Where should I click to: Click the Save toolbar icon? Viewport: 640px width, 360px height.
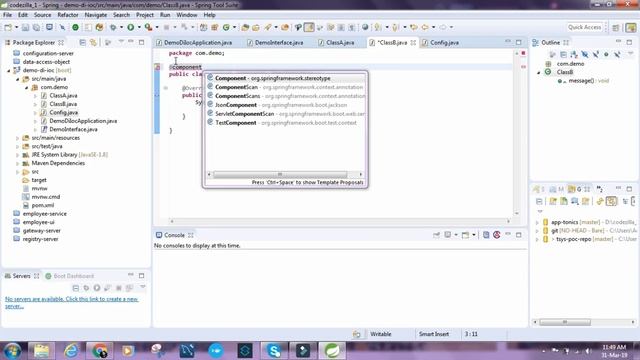click(x=25, y=27)
